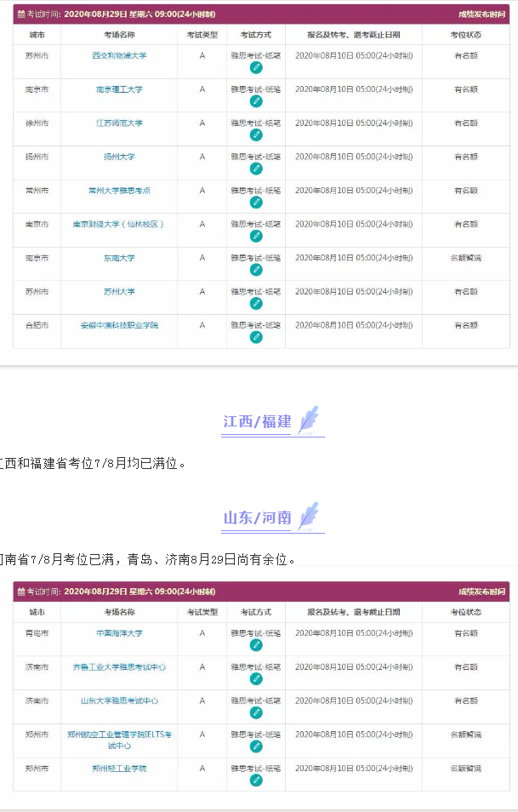Click 郑州市 city cell in 郑州轻工业学院 row
This screenshot has width=518, height=812.
coord(37,768)
